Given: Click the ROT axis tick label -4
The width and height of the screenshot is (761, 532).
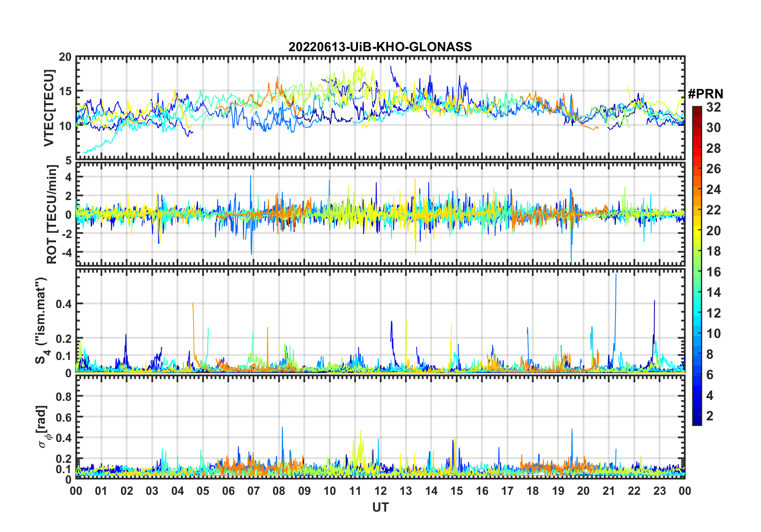Looking at the screenshot, I should 66,253.
